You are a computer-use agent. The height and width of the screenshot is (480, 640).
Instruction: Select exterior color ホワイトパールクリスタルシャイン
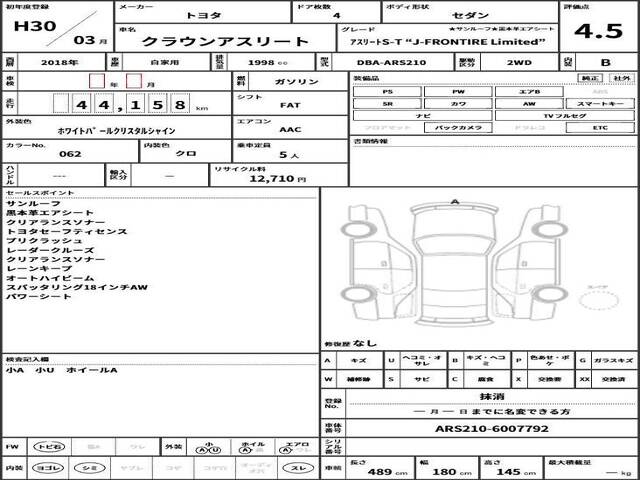(116, 131)
